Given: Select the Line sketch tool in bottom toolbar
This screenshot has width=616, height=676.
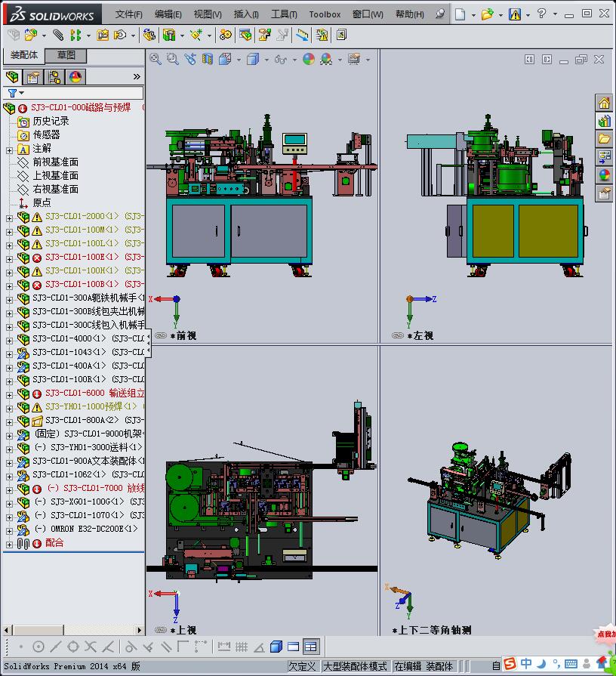Looking at the screenshot, I should point(56,647).
